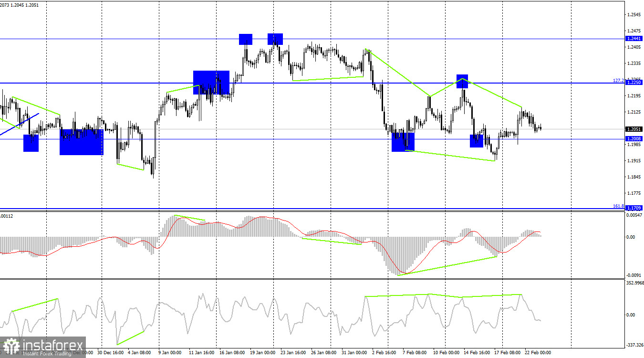The image size is (644, 358).
Task: Click the MACD value readout .00112
Action: click(x=7, y=216)
